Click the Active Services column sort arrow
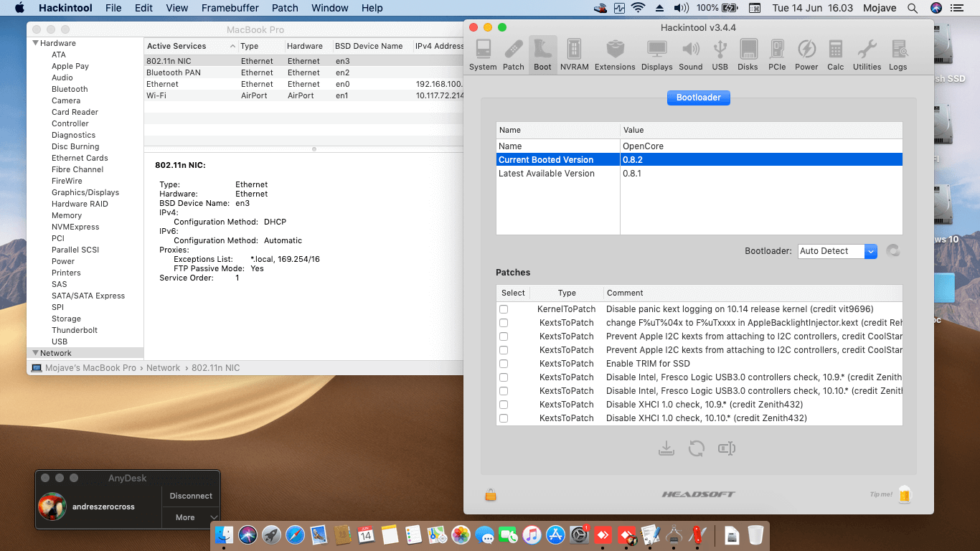This screenshot has height=551, width=980. click(232, 46)
